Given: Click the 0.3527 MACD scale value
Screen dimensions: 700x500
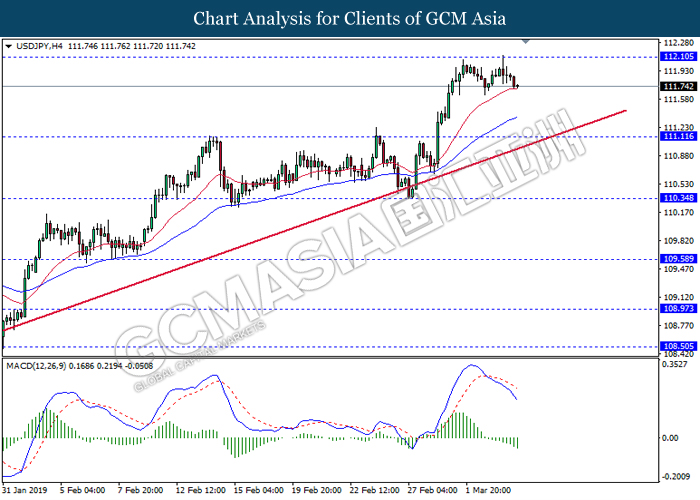Looking at the screenshot, I should point(676,364).
